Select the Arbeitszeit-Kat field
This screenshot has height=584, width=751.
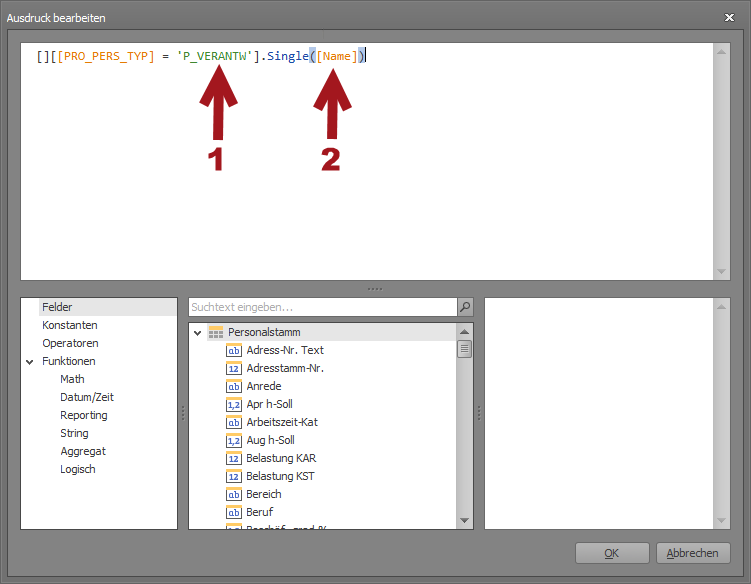(282, 422)
